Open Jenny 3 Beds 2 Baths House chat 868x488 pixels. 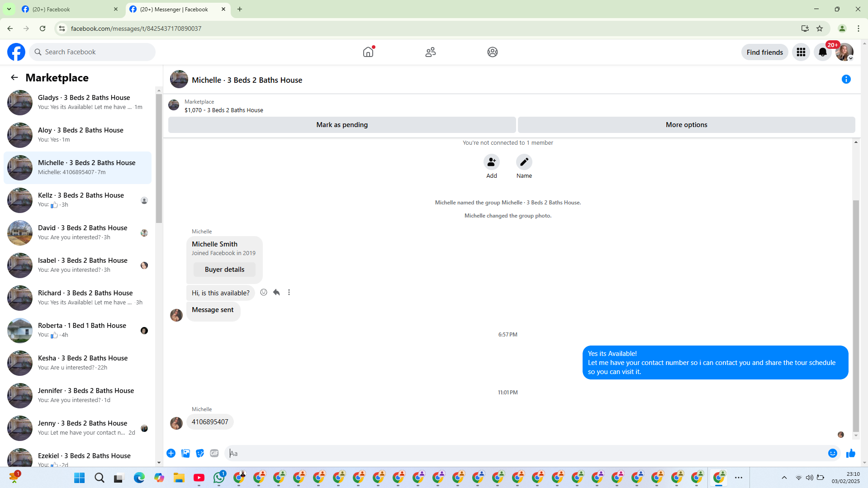coord(77,428)
